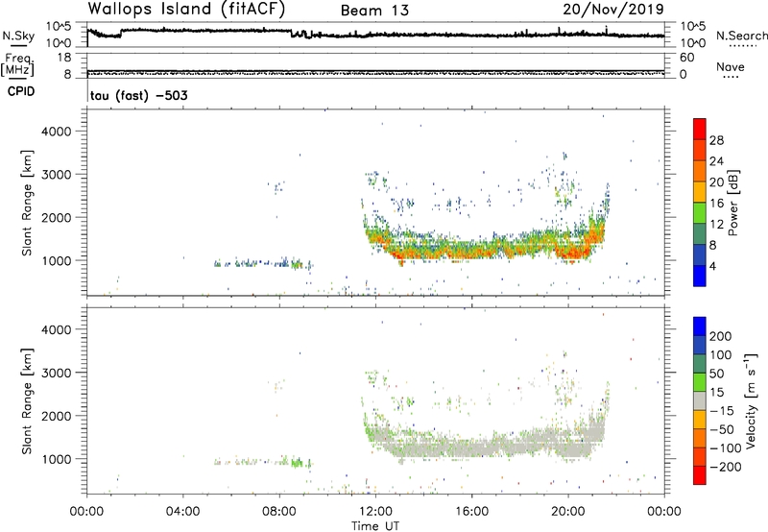Click the '28' value on the power scale

pyautogui.click(x=716, y=140)
